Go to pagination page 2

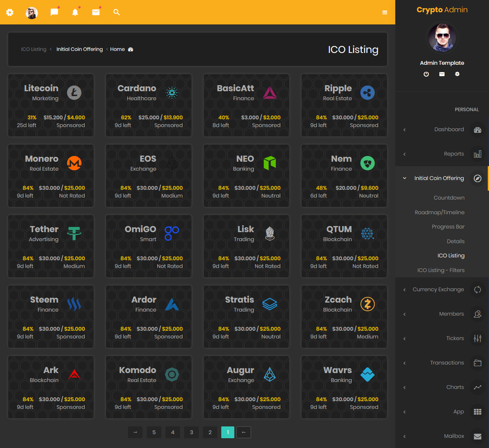point(210,433)
